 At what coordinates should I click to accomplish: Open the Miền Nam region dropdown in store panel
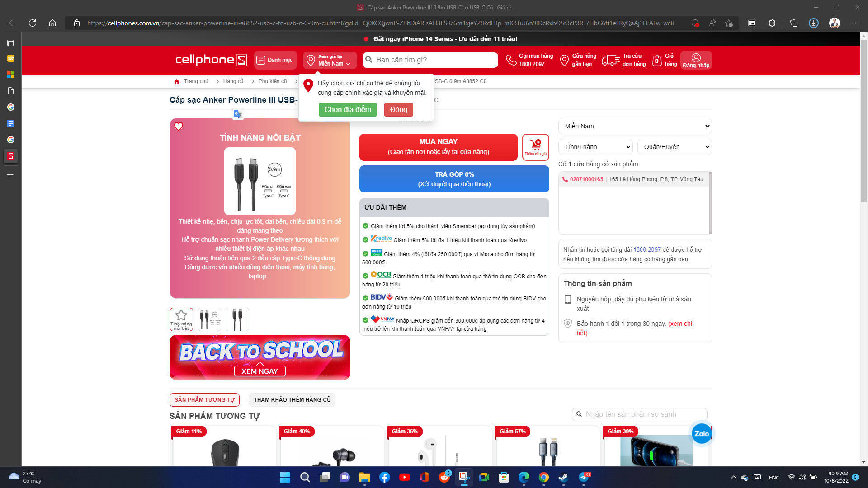635,126
